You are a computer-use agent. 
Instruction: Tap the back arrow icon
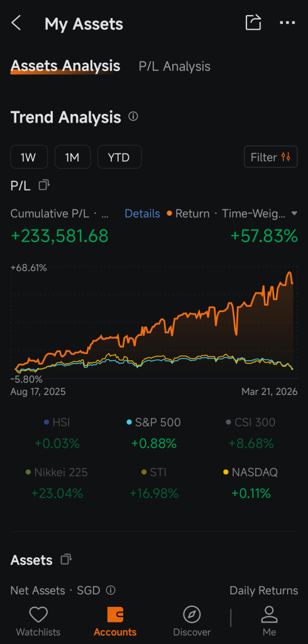[16, 23]
